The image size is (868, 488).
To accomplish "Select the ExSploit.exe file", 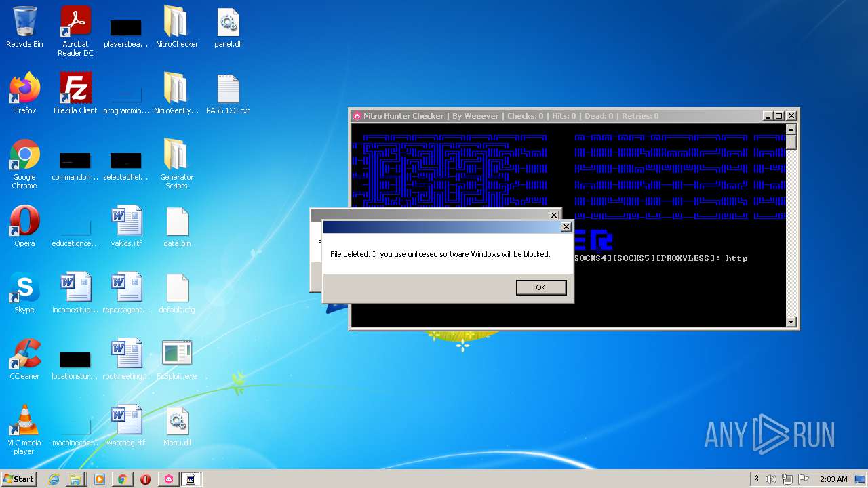I will pos(176,359).
